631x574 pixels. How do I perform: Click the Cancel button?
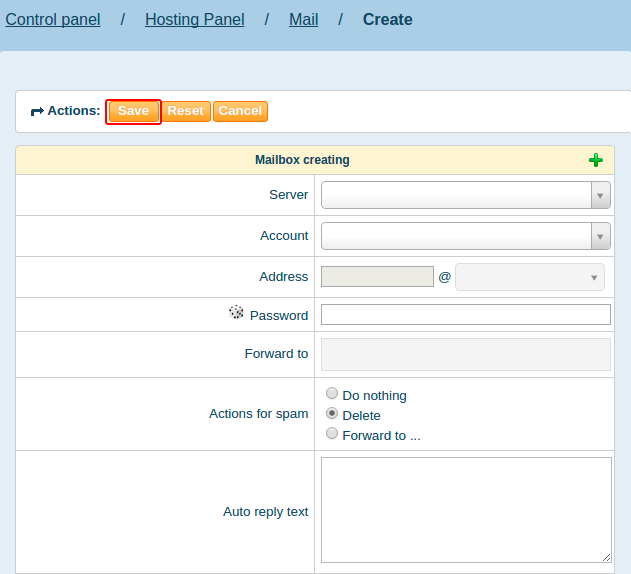tap(240, 111)
